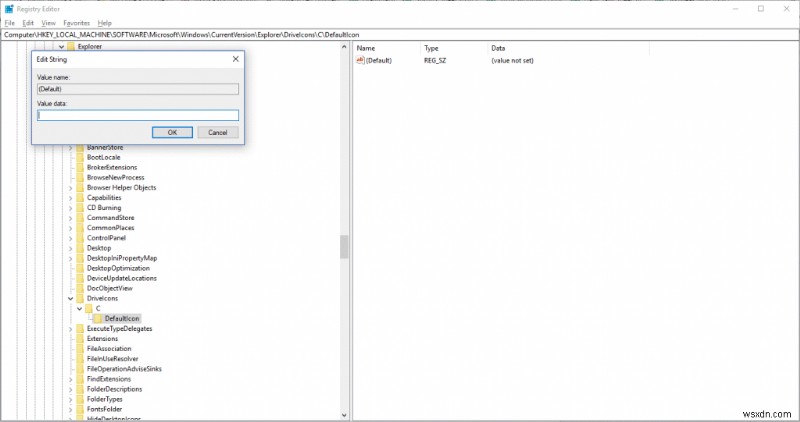
Task: Open the Favorites menu
Action: pos(77,23)
